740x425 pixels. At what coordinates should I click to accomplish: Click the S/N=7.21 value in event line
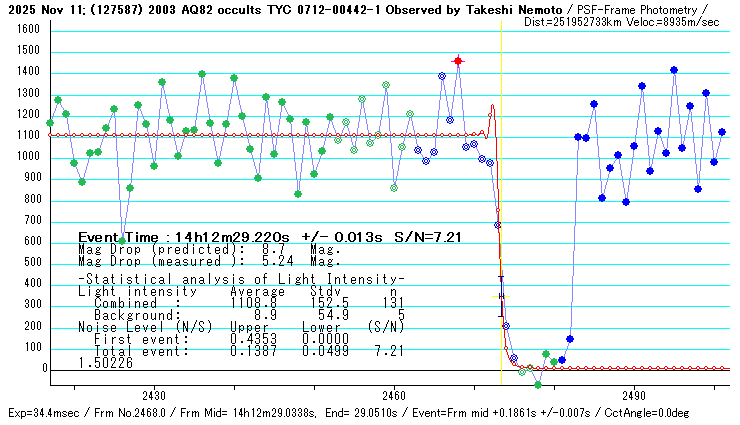coord(428,236)
